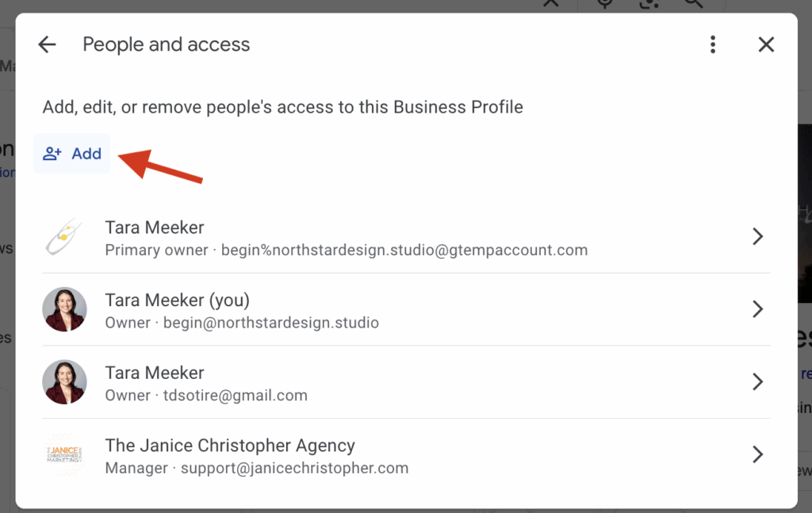812x513 pixels.
Task: Click the Janice Christopher Agency logo
Action: point(64,454)
